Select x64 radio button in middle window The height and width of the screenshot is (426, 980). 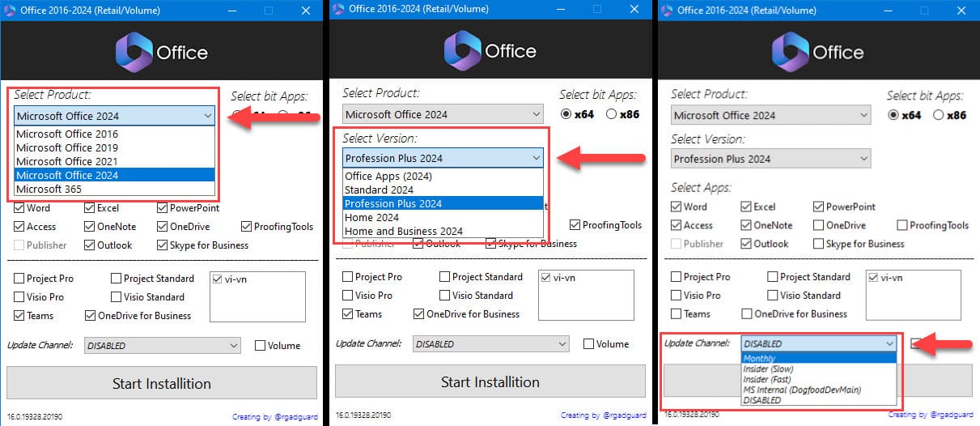pyautogui.click(x=566, y=114)
